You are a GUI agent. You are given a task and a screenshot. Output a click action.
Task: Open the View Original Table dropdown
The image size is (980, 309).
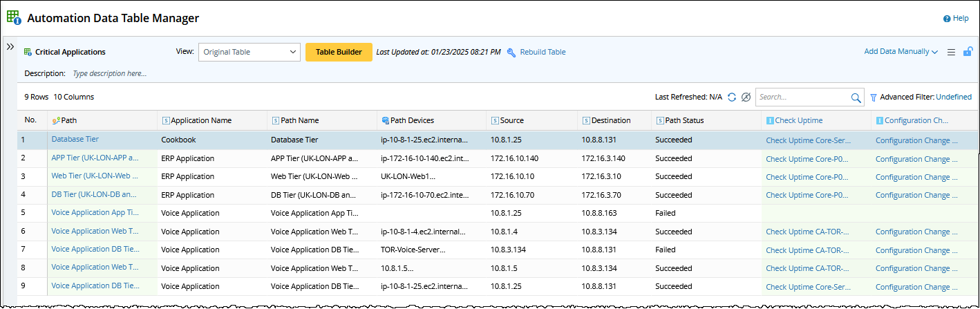pyautogui.click(x=249, y=52)
